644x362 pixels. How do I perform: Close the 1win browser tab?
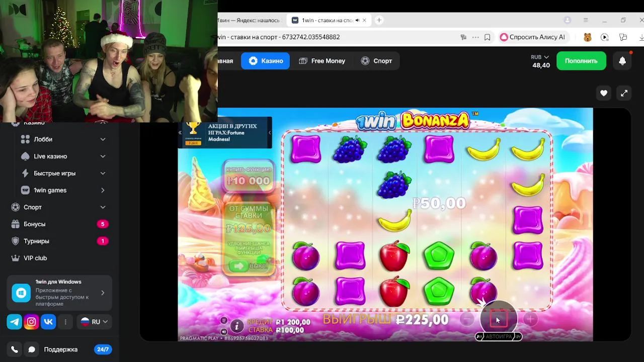[364, 20]
